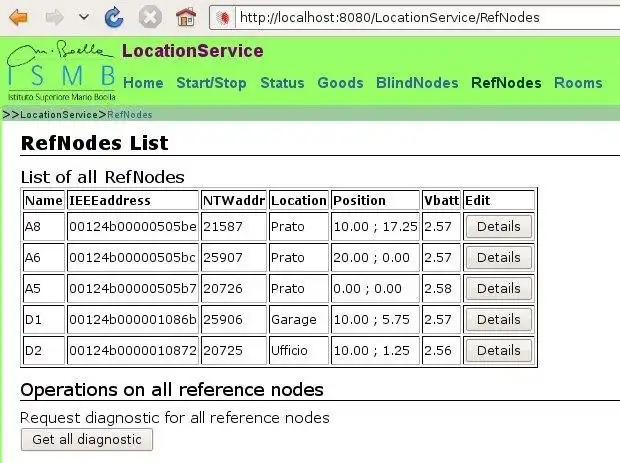The width and height of the screenshot is (620, 463).
Task: Click the Position column header
Action: click(375, 200)
